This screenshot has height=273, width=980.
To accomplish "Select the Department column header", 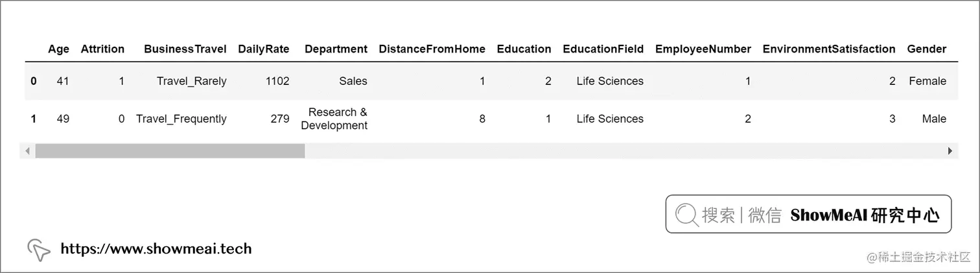I will 336,49.
